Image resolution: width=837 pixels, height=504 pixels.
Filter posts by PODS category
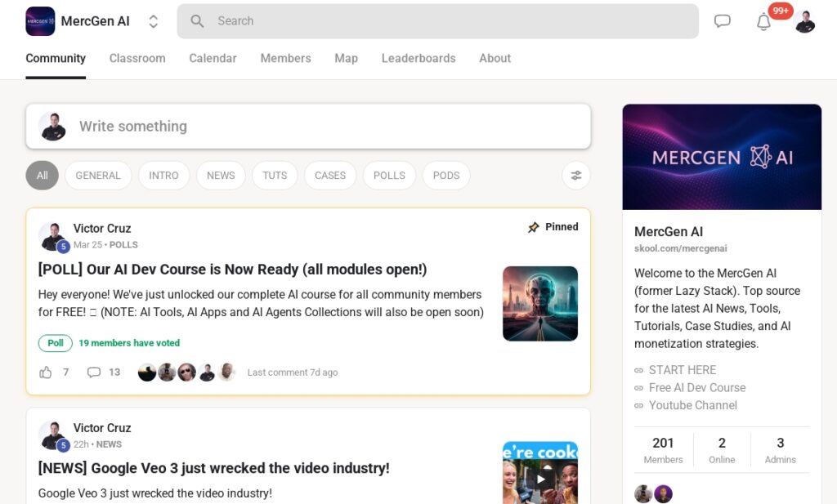click(x=446, y=176)
